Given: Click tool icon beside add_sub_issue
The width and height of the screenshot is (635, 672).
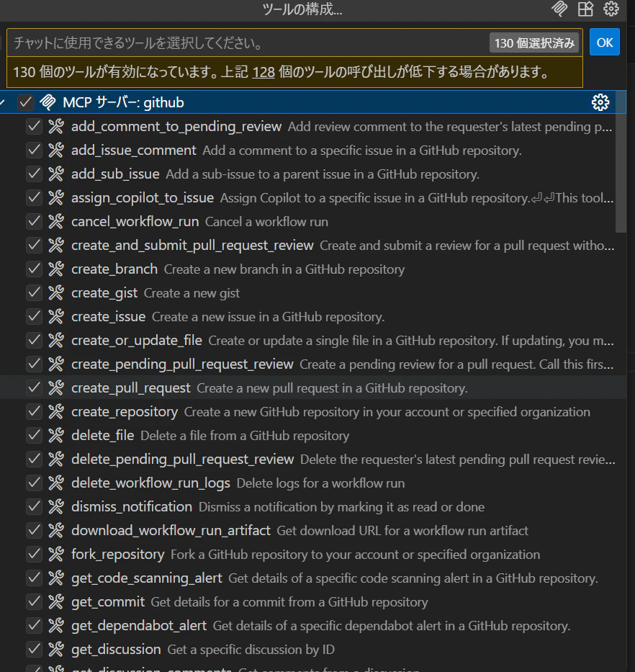Looking at the screenshot, I should coord(56,174).
